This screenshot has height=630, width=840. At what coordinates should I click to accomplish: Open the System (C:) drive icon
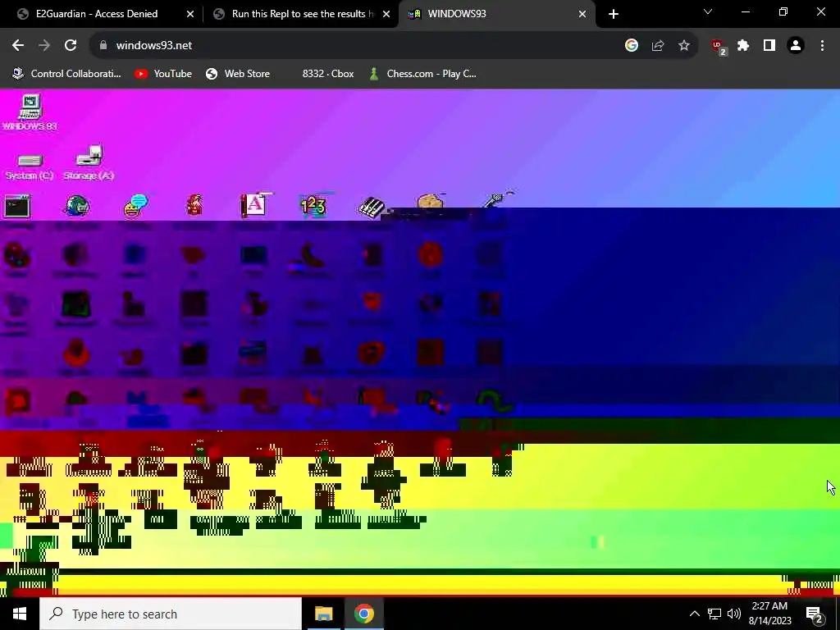(x=30, y=166)
